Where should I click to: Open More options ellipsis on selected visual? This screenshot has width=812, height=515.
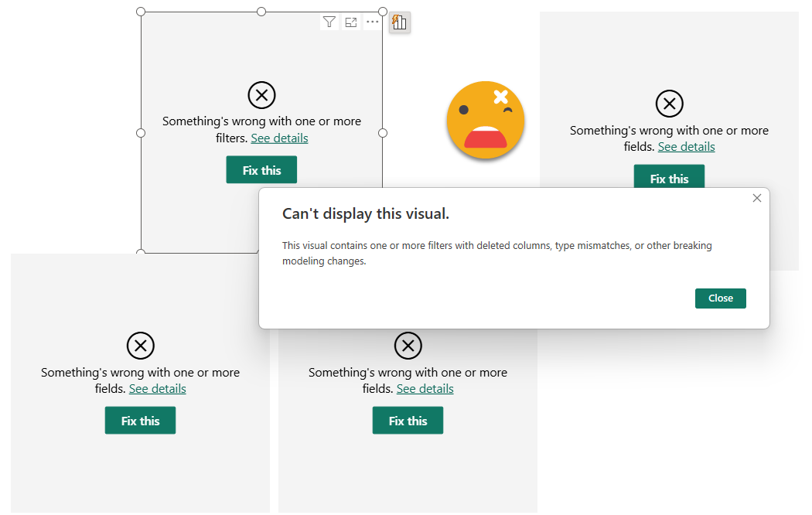coord(373,22)
